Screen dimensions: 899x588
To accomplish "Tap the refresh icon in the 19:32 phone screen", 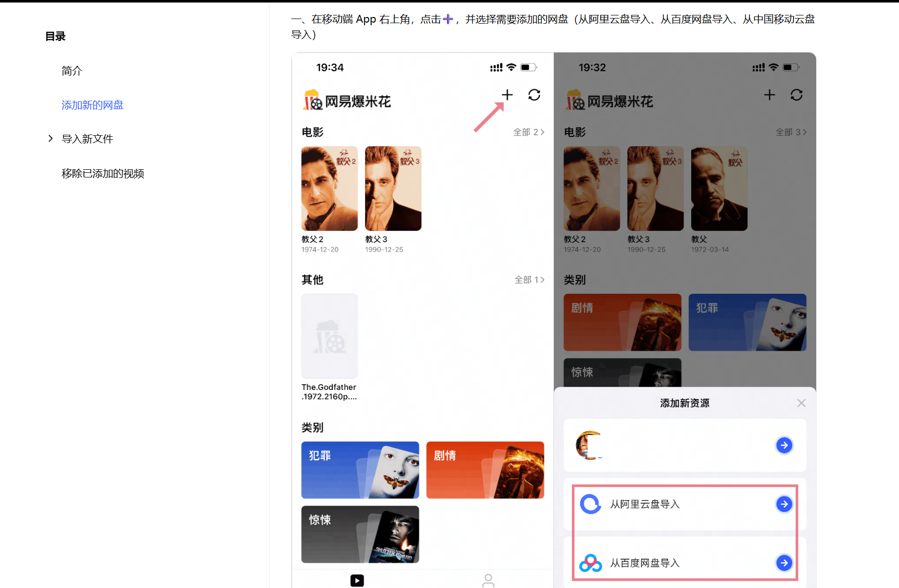I will [797, 95].
